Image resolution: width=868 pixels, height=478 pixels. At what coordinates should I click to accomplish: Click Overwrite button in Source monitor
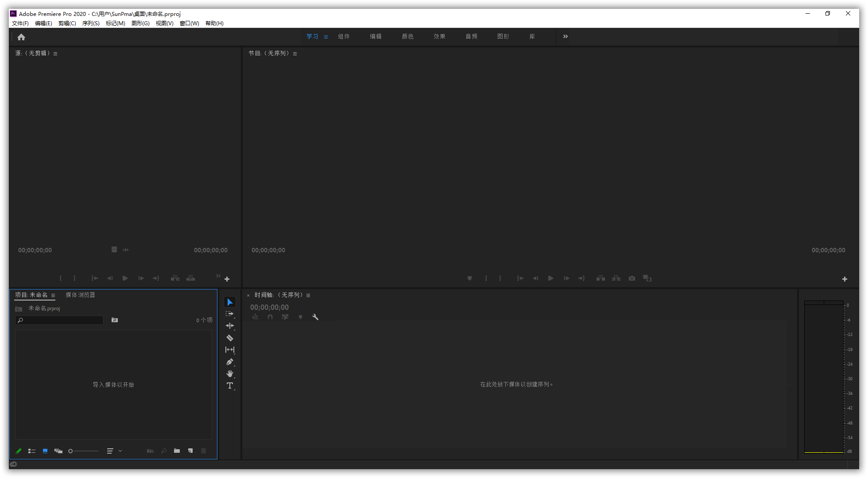190,278
